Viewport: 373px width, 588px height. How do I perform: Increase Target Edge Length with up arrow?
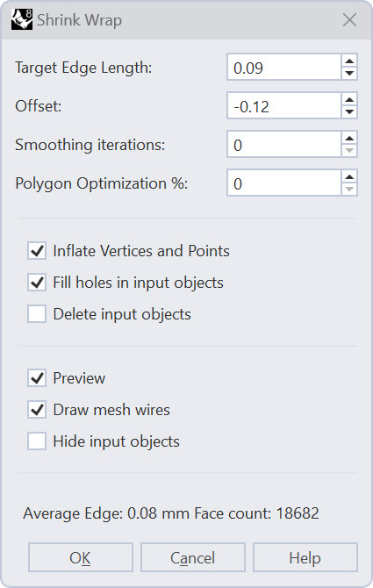point(349,61)
